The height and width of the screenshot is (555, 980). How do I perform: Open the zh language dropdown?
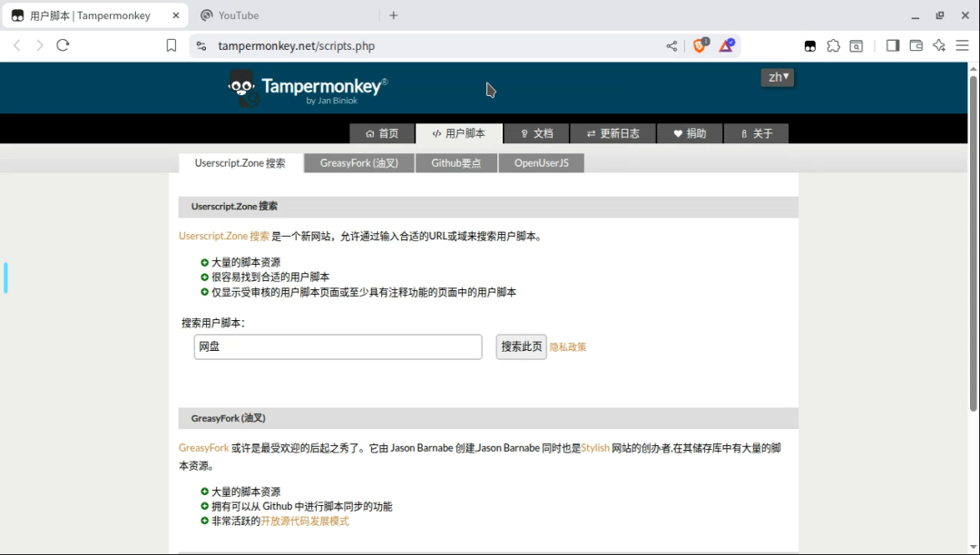778,77
